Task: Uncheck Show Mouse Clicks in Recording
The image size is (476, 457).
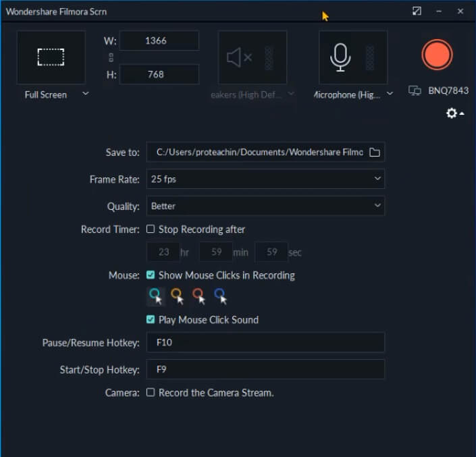Action: (x=151, y=275)
